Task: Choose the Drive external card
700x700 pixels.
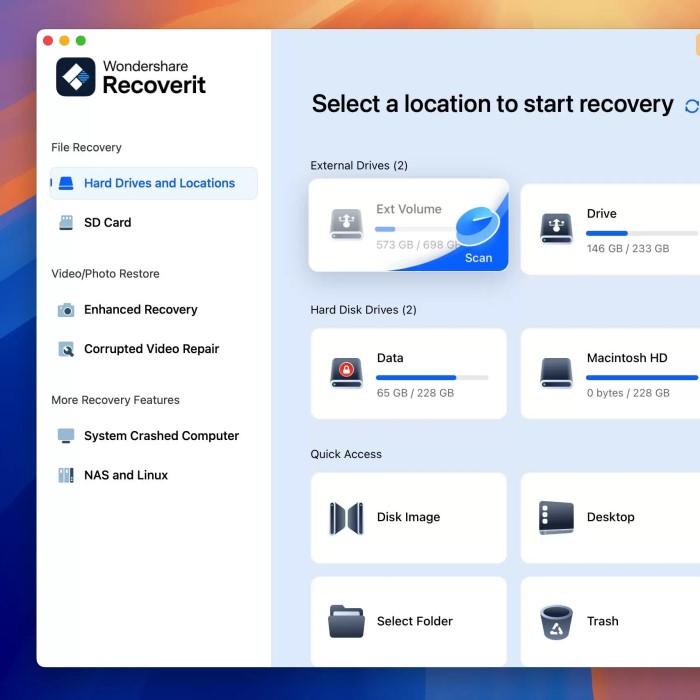Action: (610, 229)
